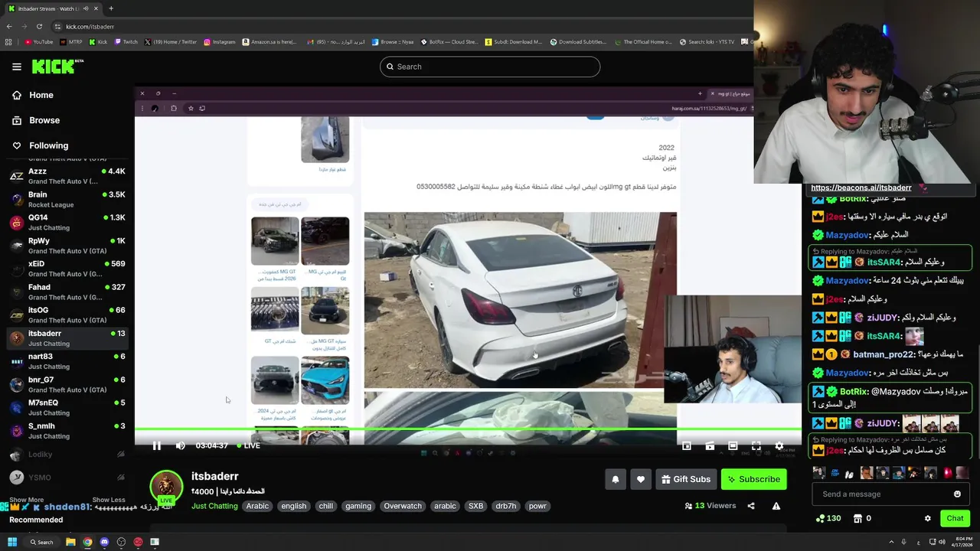The height and width of the screenshot is (551, 980).
Task: Select the chill tag
Action: click(326, 506)
